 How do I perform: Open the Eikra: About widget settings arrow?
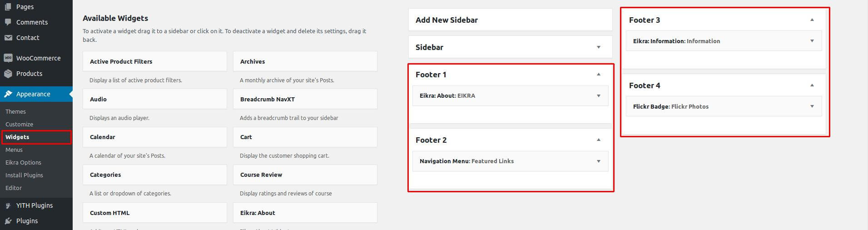tap(598, 95)
